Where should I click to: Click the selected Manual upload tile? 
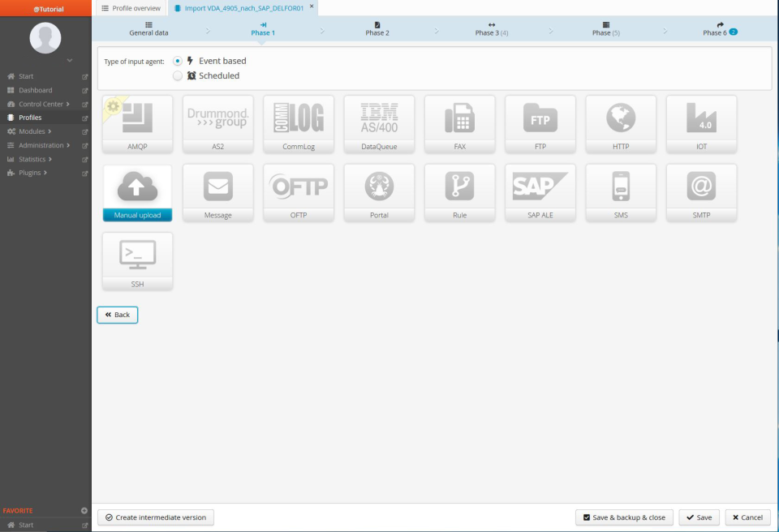click(x=137, y=192)
